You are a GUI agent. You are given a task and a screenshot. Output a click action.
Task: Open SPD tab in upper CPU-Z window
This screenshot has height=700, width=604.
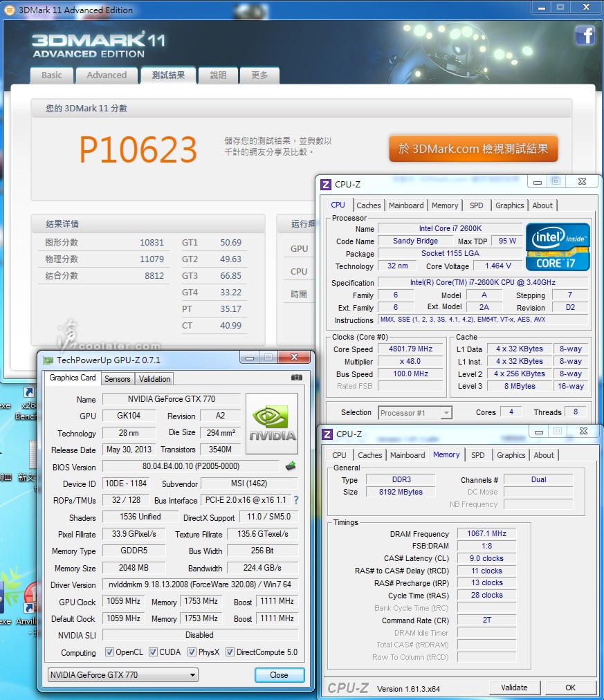click(x=476, y=205)
